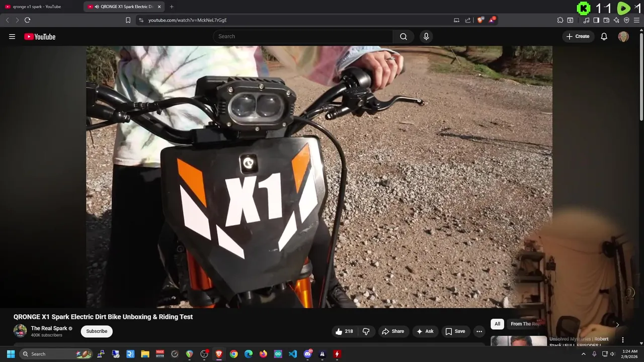
Task: Click the cast screen icon in address bar
Action: [456, 20]
